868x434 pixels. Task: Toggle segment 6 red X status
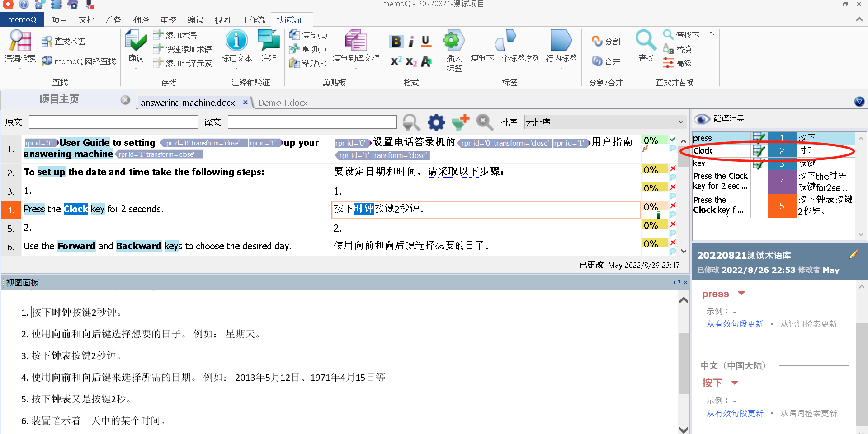(673, 243)
